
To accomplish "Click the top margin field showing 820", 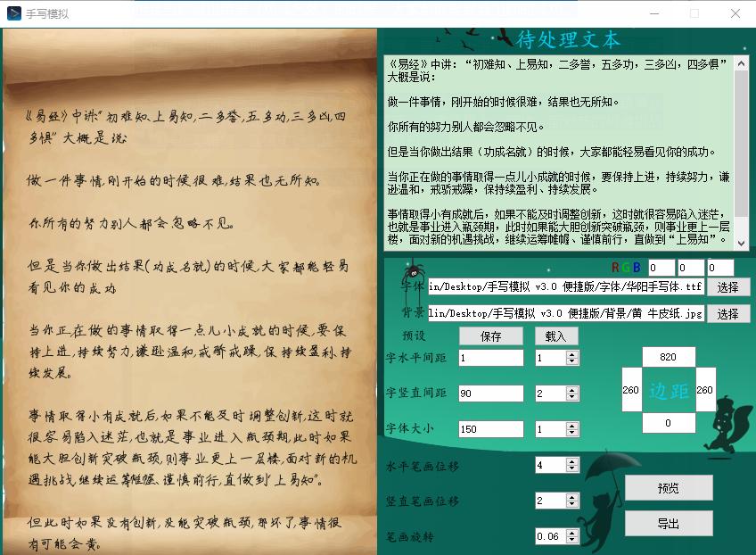I will pos(669,356).
